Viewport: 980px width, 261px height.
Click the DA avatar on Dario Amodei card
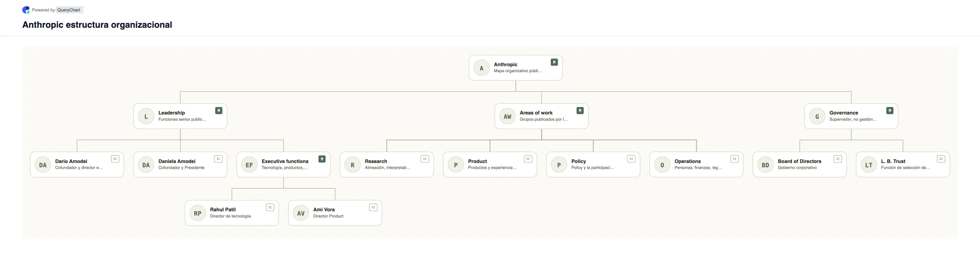pyautogui.click(x=43, y=165)
